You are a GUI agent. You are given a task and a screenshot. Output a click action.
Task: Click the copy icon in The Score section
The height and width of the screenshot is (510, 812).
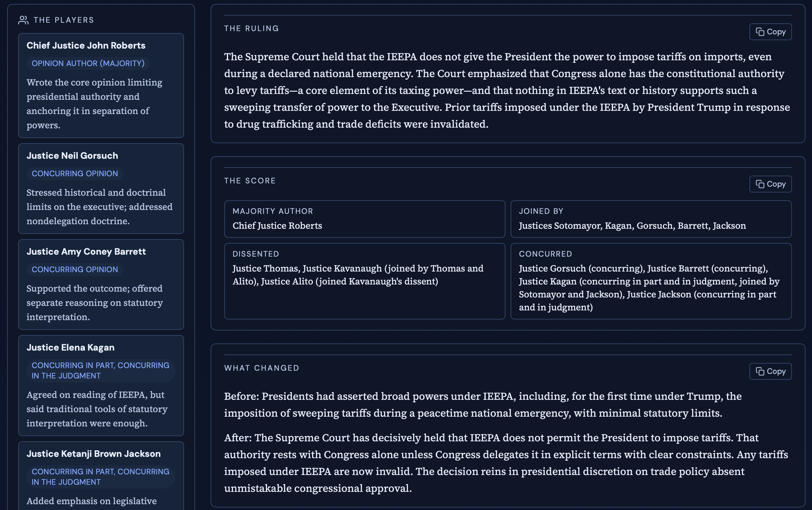pyautogui.click(x=760, y=184)
